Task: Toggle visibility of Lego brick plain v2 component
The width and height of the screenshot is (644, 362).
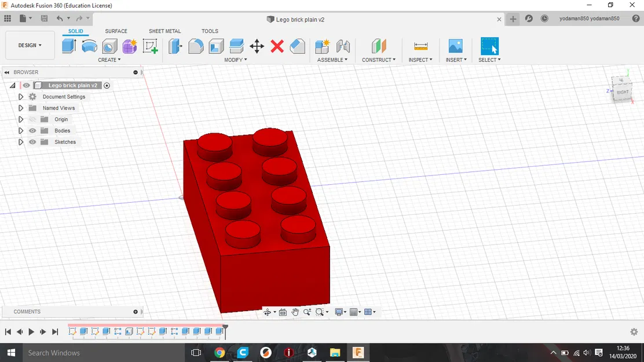Action: coord(26,85)
